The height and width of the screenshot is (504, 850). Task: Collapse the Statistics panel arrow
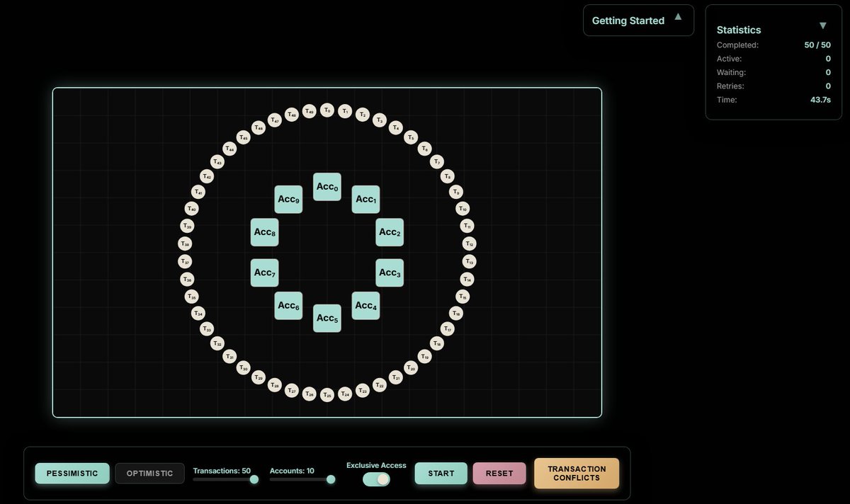click(822, 25)
